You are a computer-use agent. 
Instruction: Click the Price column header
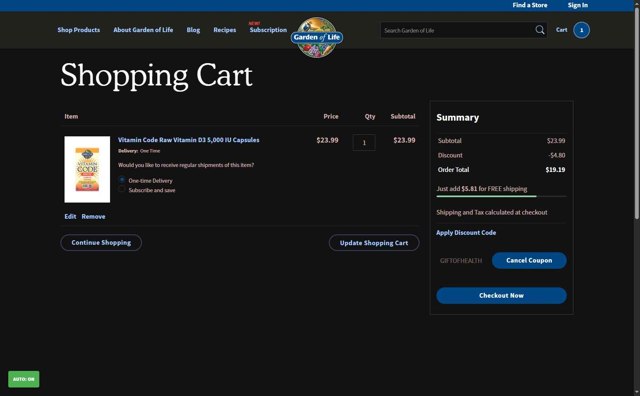point(331,116)
